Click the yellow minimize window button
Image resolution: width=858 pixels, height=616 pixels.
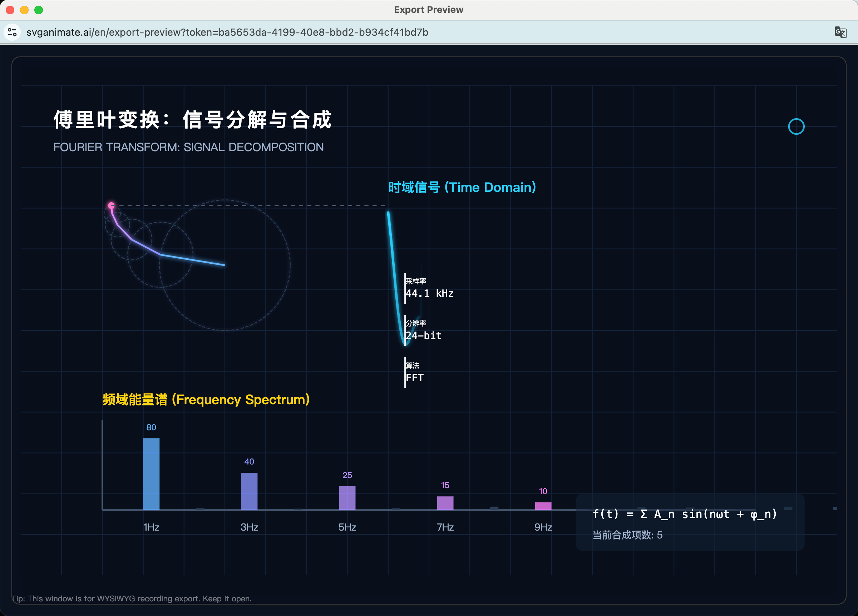coord(24,10)
